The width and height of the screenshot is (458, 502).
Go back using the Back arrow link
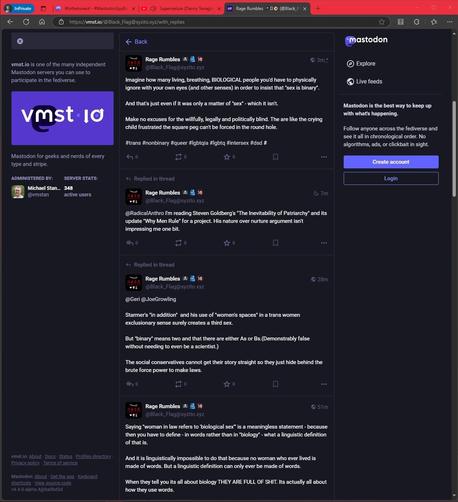click(136, 42)
